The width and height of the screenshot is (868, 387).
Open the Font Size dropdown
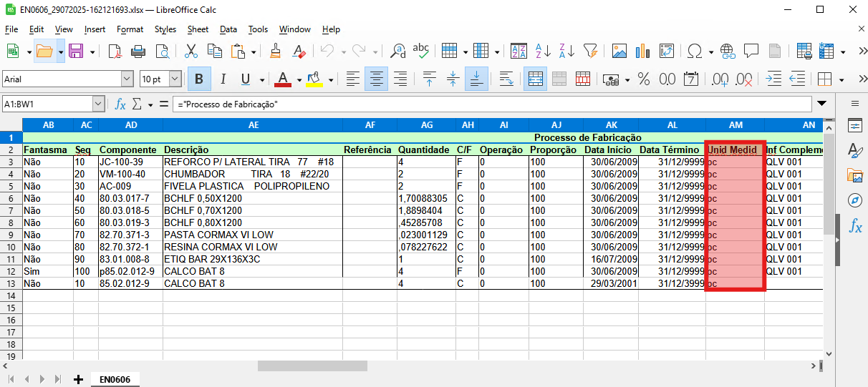[x=175, y=79]
